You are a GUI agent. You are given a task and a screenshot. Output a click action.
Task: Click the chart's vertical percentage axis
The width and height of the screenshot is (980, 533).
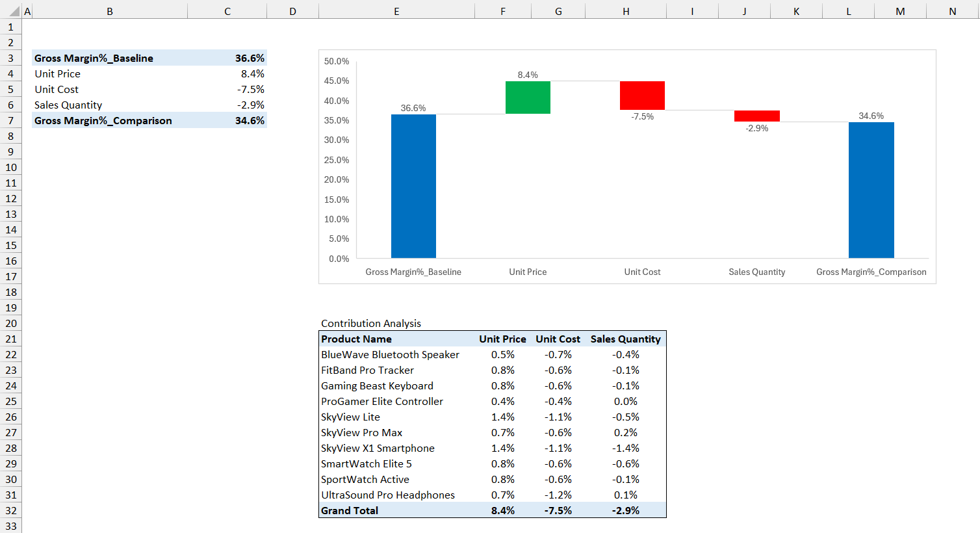(x=337, y=159)
